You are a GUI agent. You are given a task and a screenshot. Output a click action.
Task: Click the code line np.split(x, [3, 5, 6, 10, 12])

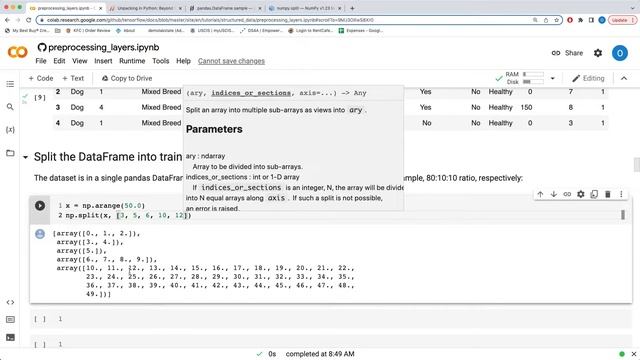128,215
